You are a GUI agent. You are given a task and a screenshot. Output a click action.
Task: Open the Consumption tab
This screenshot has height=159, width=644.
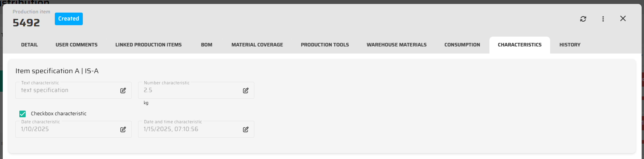(462, 45)
